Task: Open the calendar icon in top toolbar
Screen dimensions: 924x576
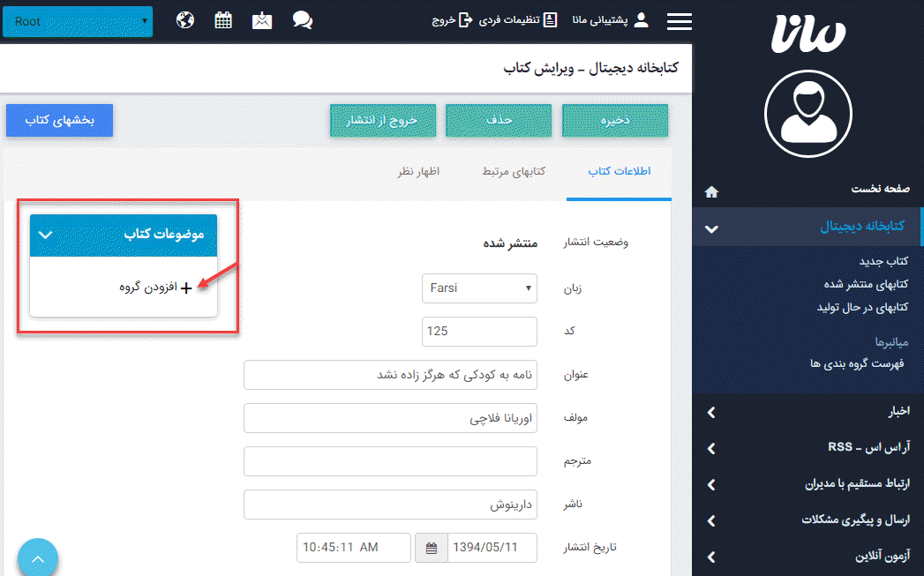Action: coord(223,19)
